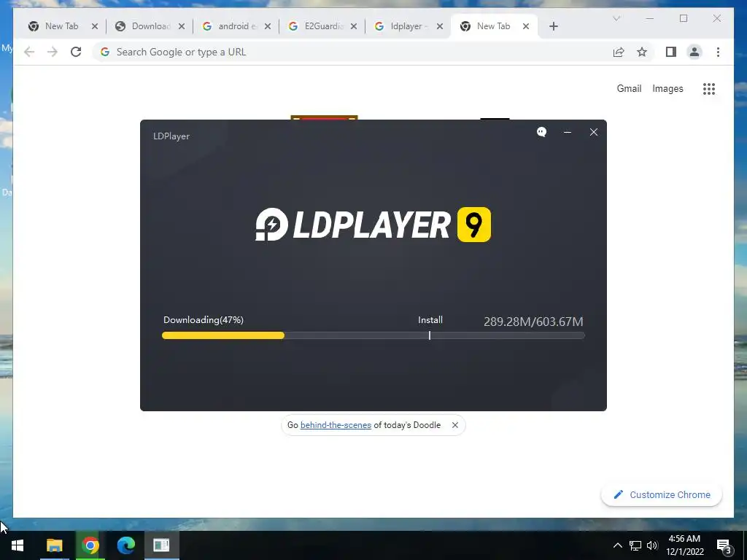The width and height of the screenshot is (747, 560).
Task: Close the active New Tab tab
Action: click(x=526, y=26)
